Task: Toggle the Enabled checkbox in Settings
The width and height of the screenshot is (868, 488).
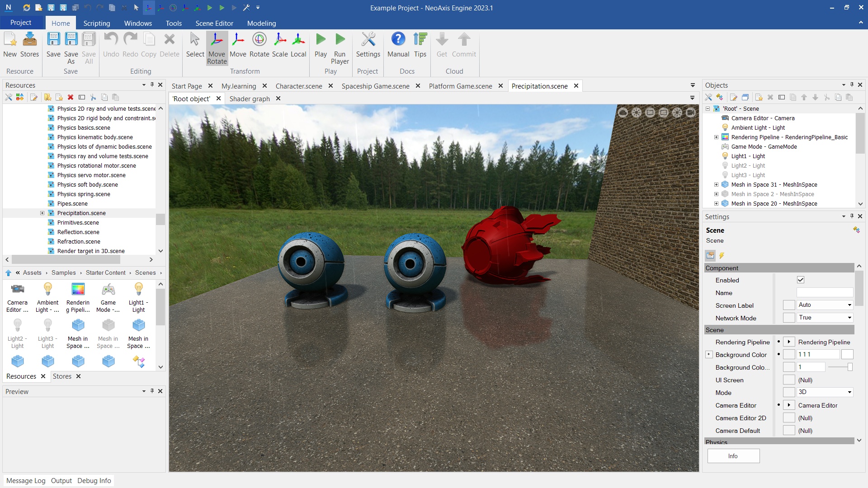Action: click(801, 280)
